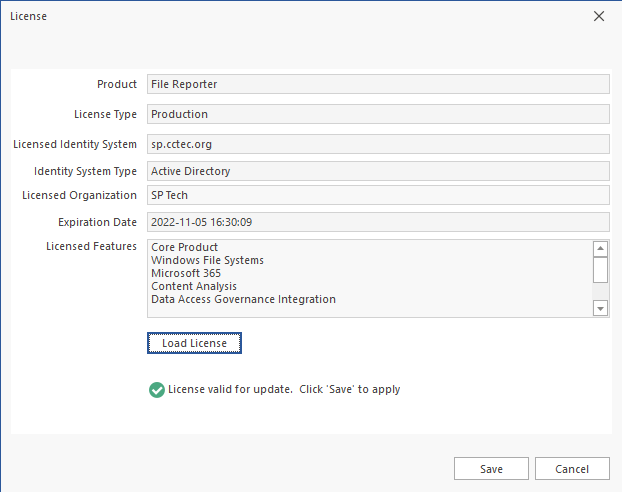Close the License dialog window
The image size is (622, 492).
(599, 16)
